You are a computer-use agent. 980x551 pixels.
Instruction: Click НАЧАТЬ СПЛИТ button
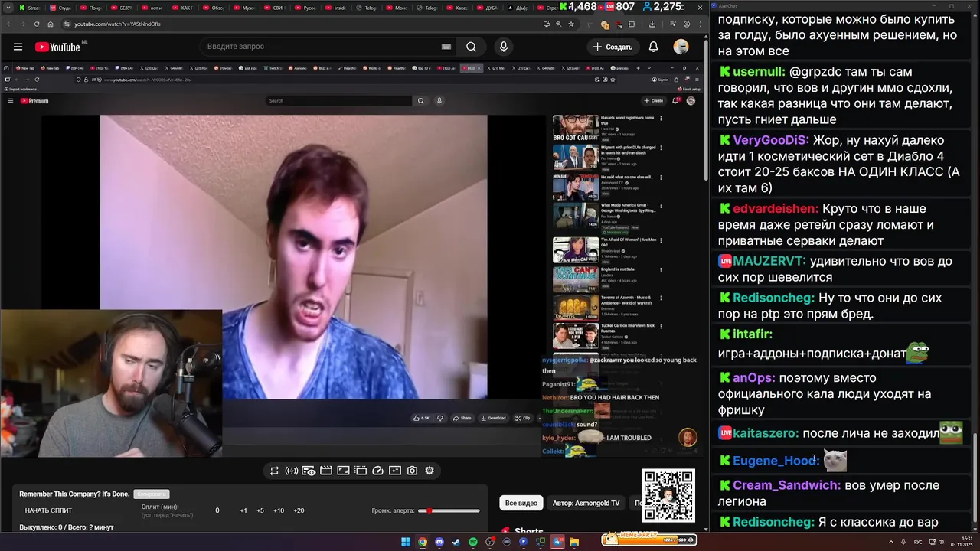click(48, 510)
